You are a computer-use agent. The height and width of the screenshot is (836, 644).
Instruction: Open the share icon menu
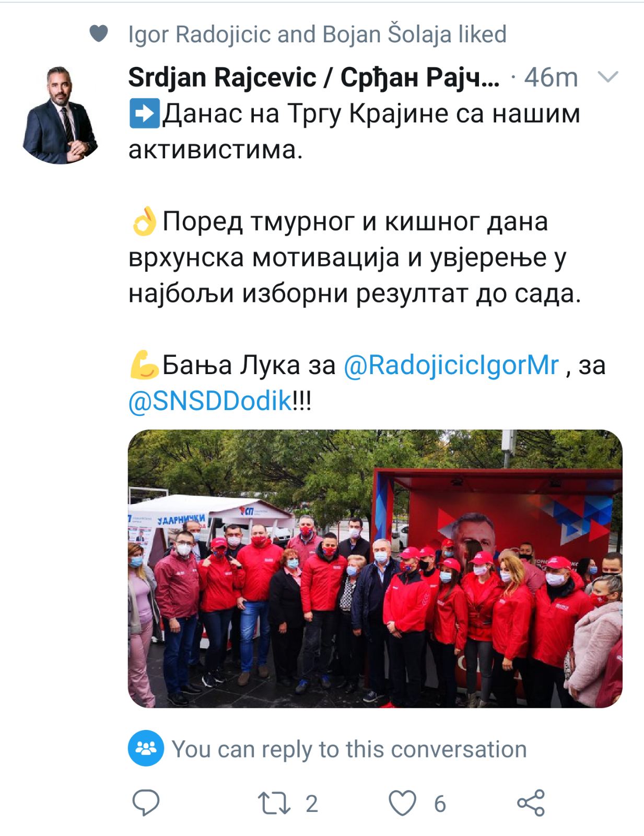[x=531, y=803]
